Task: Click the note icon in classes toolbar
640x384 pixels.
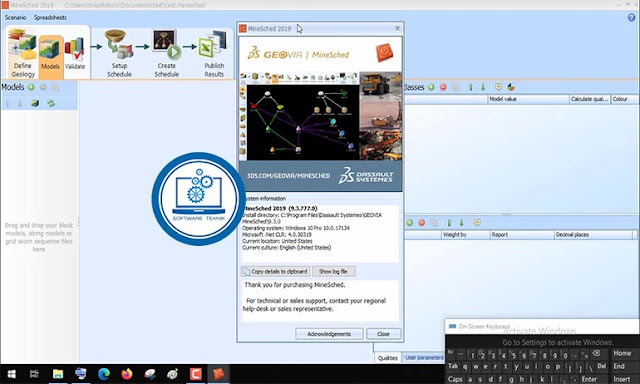Action: [498, 87]
